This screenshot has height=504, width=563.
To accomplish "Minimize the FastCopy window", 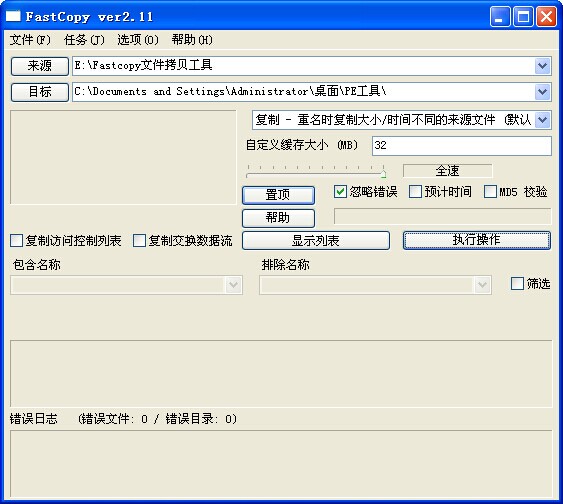I will coord(500,17).
